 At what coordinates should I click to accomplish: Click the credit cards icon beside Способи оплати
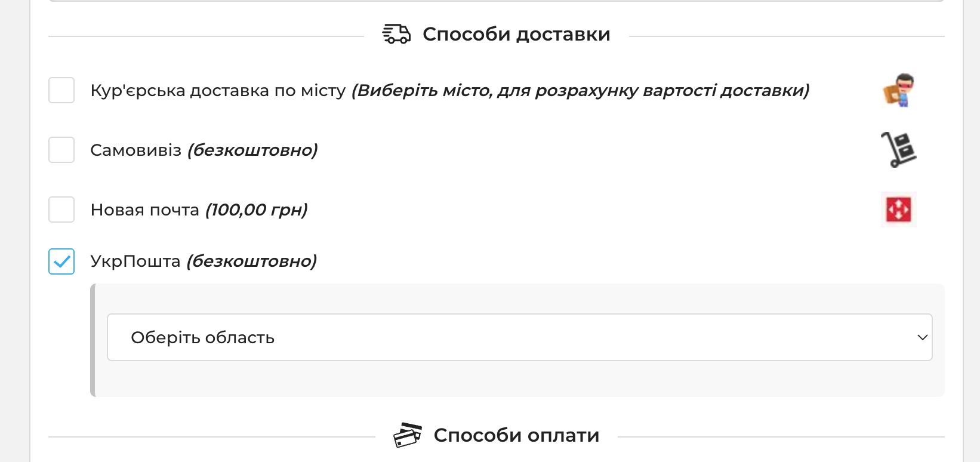[408, 435]
